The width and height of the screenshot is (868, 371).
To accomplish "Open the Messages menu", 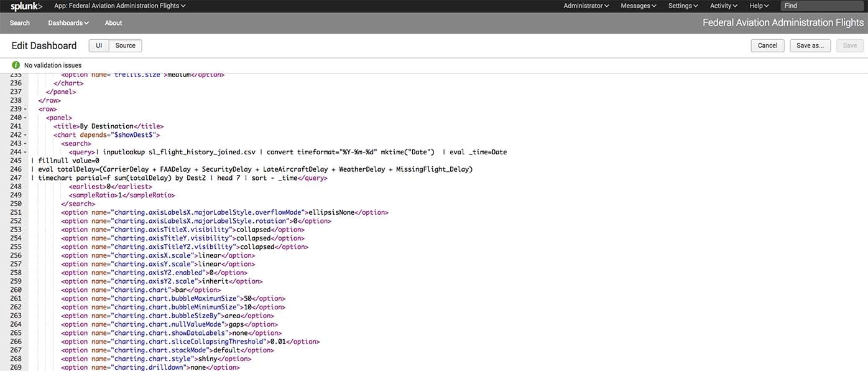I will (x=639, y=6).
